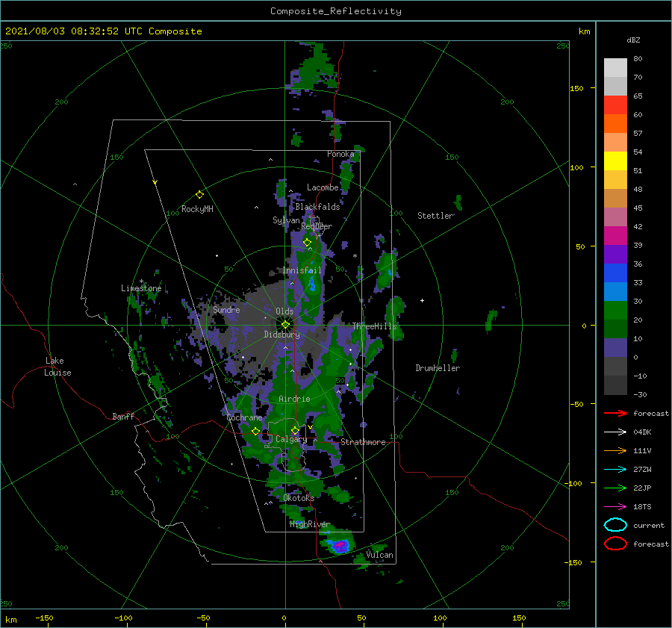Select the slate-purple 0-10 dBZ swatch
The image size is (672, 628).
[x=615, y=348]
